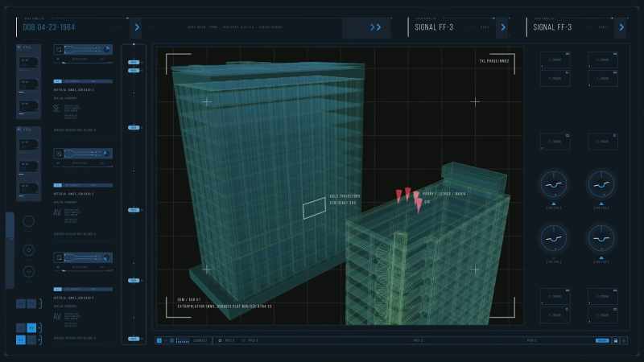Click the AV icon in the second data block
This screenshot has width=644, height=362.
(57, 212)
